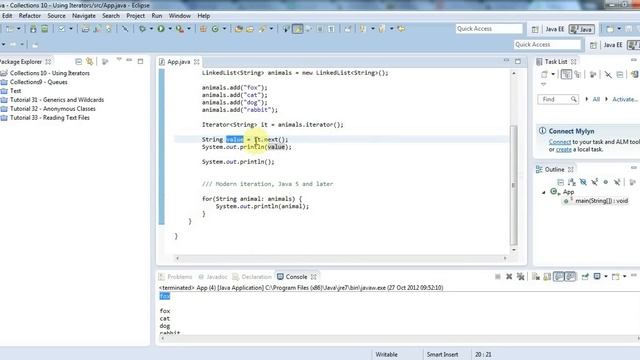640x360 pixels.
Task: Click Open Perspective icon beside Java EE
Action: pyautogui.click(x=535, y=29)
